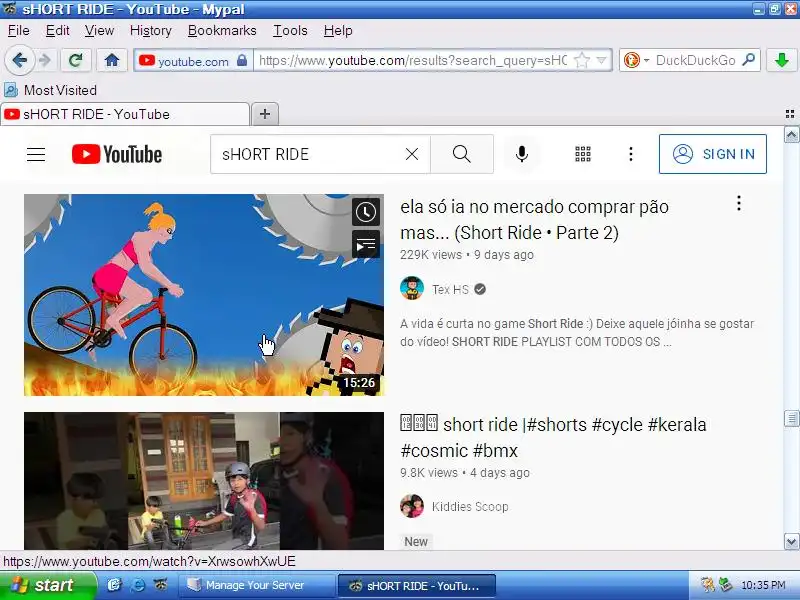This screenshot has height=600, width=800.
Task: Open YouTube settings three-dot menu
Action: click(x=631, y=154)
